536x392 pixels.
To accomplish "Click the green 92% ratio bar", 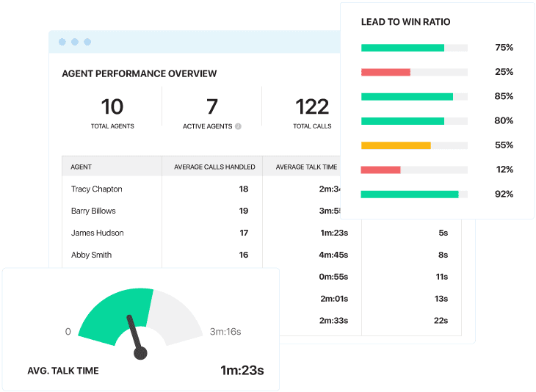I will click(x=410, y=195).
